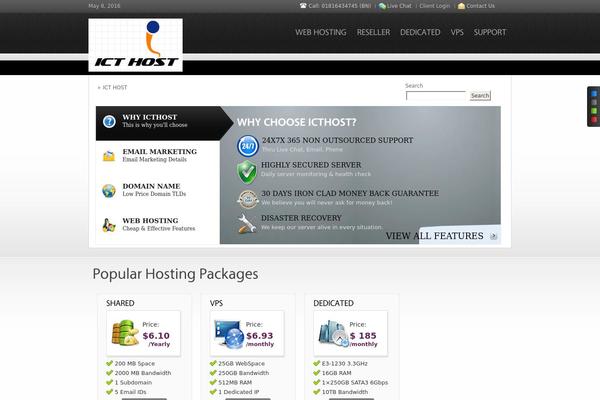600x400 pixels.
Task: Select the Web Hosting slider tab
Action: (x=158, y=224)
